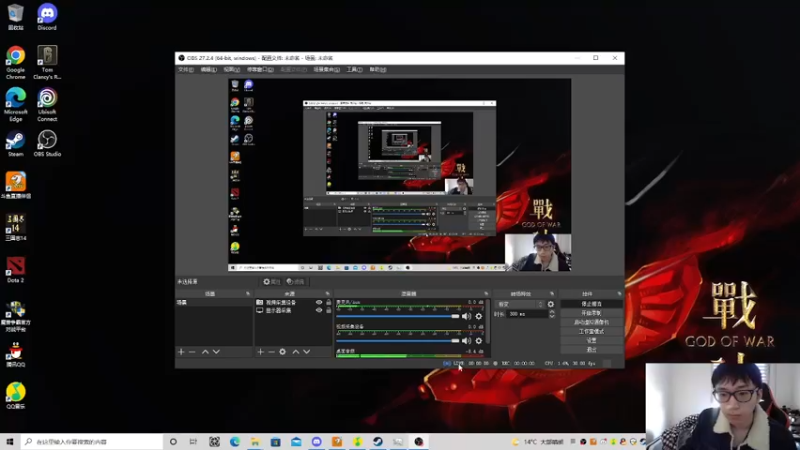The width and height of the screenshot is (800, 450).
Task: Select the QQ Music desktop icon
Action: (15, 395)
